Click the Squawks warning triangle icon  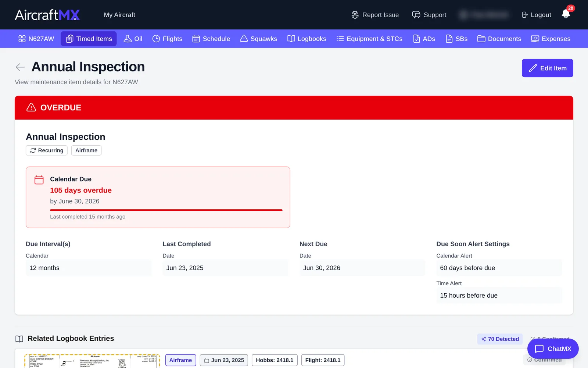tap(244, 39)
